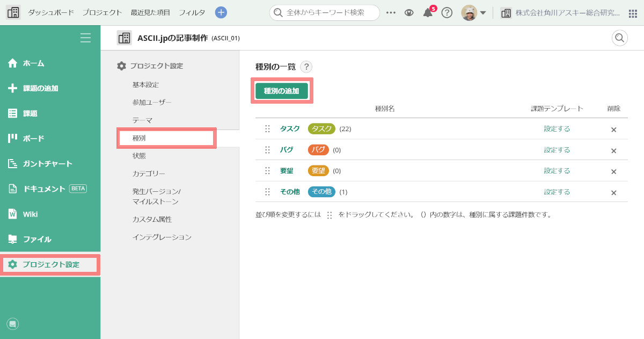Click the blue plus add icon
644x339 pixels.
click(x=221, y=12)
